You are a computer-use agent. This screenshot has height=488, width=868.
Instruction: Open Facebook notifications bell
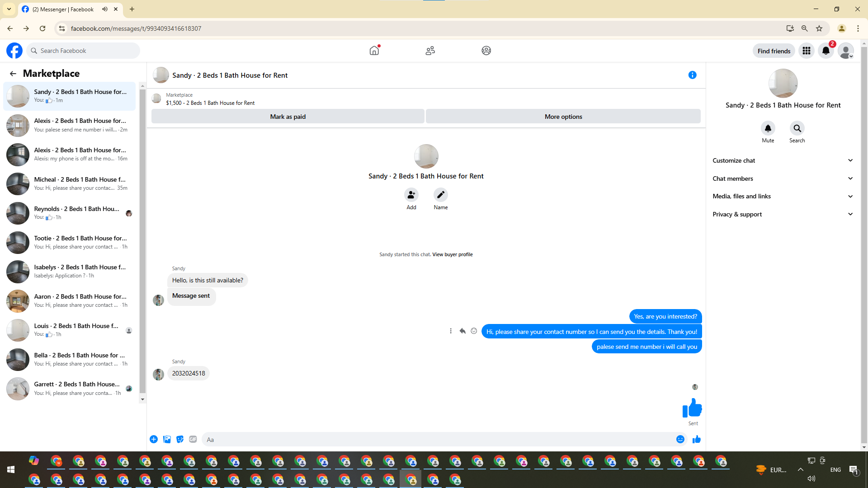click(826, 51)
